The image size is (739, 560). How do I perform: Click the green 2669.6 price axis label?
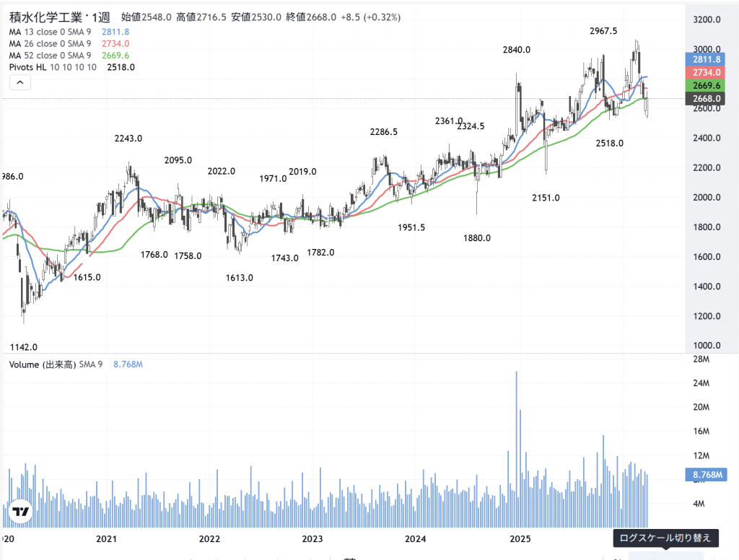(704, 86)
